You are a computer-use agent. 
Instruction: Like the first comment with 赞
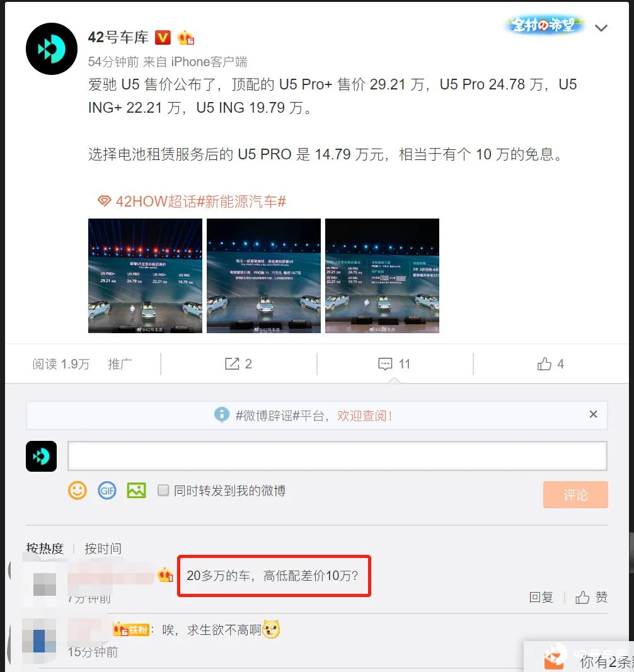(x=592, y=597)
